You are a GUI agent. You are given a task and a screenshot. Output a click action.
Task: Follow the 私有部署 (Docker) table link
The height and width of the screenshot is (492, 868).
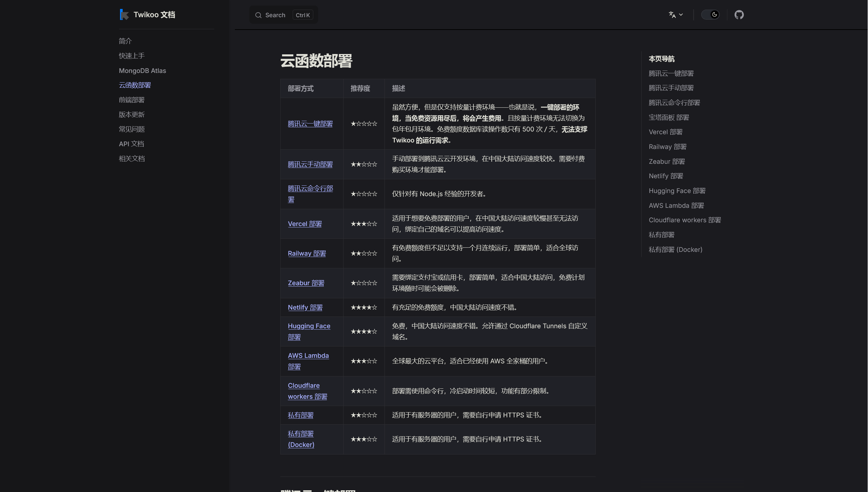[301, 439]
